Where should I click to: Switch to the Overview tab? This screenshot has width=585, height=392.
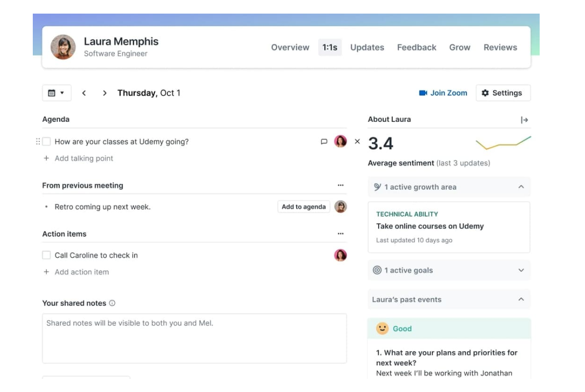click(290, 47)
